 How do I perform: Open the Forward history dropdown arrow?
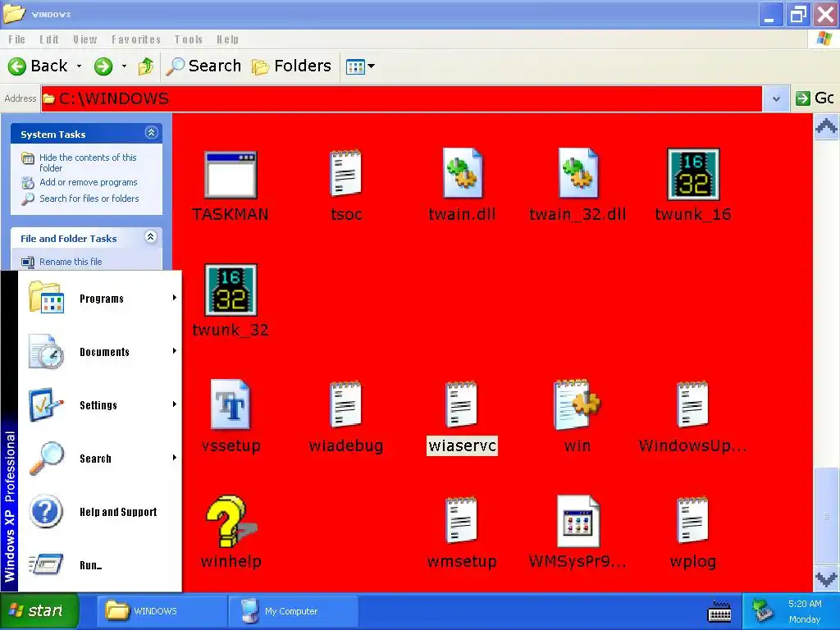(125, 66)
